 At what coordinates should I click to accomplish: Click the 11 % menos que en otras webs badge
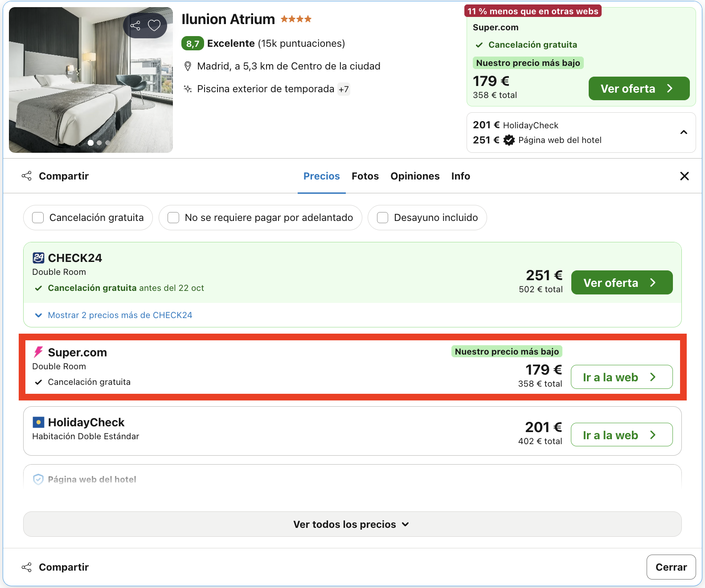(x=533, y=11)
